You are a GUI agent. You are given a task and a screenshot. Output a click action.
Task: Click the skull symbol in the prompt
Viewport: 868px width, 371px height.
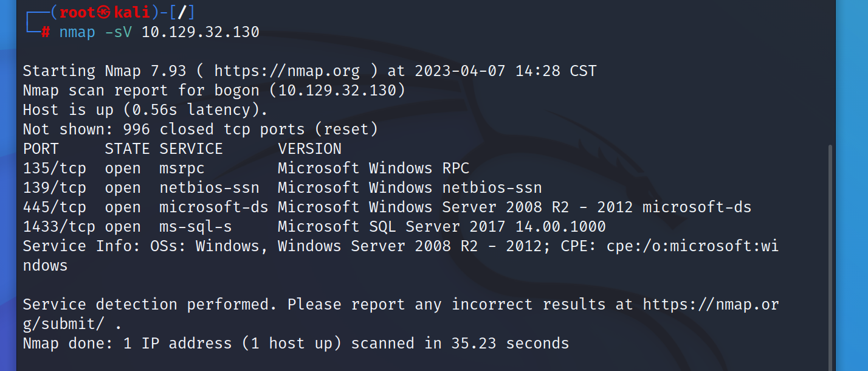[x=105, y=13]
